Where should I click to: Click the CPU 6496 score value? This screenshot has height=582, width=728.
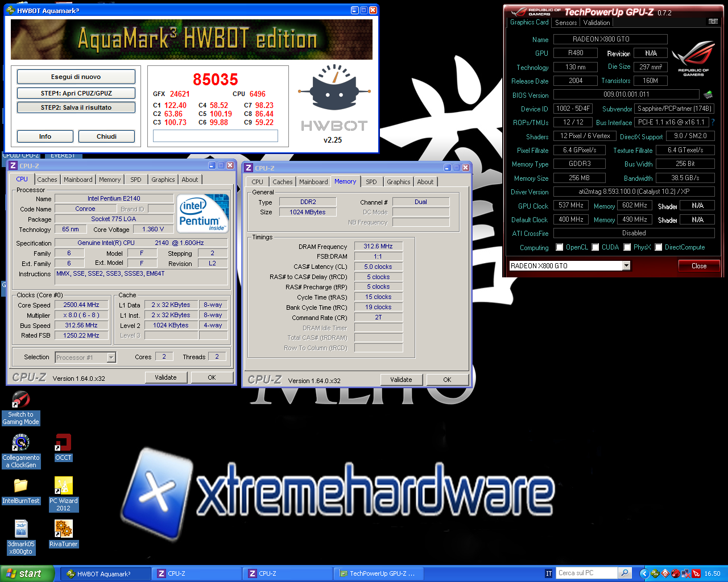(258, 94)
